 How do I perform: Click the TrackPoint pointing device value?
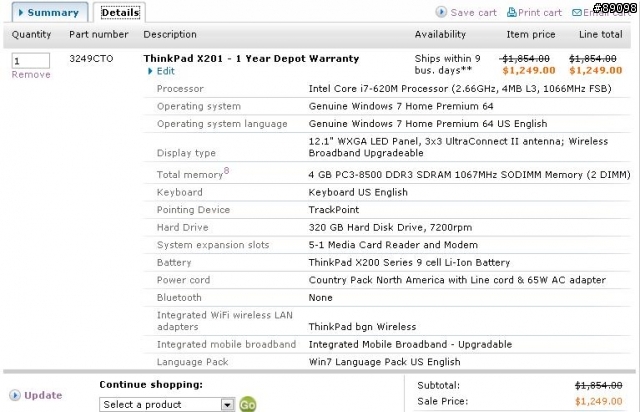pos(333,209)
